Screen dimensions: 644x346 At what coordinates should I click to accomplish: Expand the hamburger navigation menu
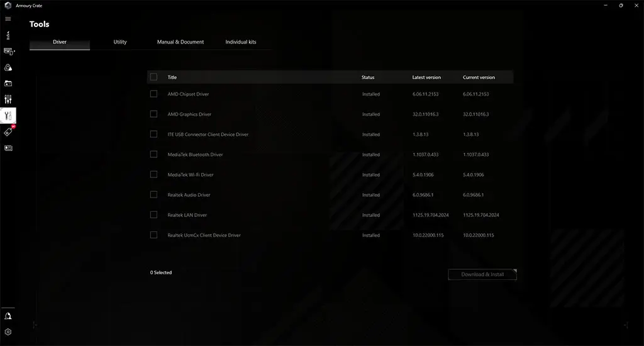(8, 19)
